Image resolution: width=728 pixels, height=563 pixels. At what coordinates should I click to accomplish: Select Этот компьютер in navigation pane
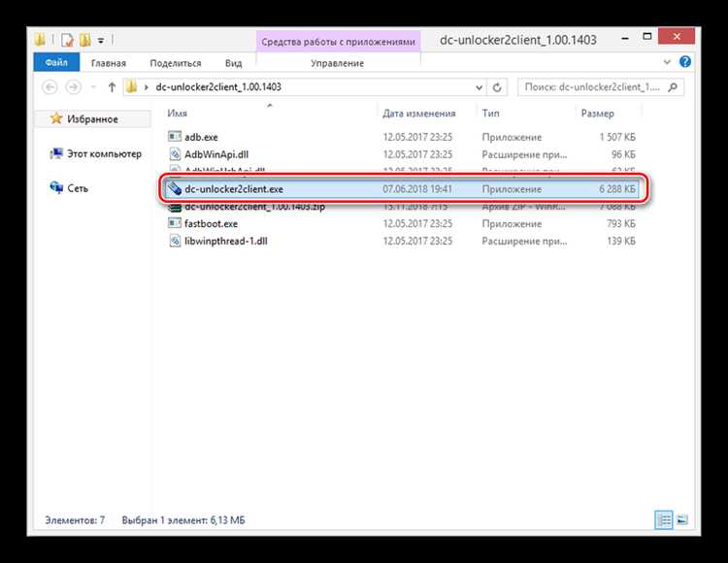(104, 153)
